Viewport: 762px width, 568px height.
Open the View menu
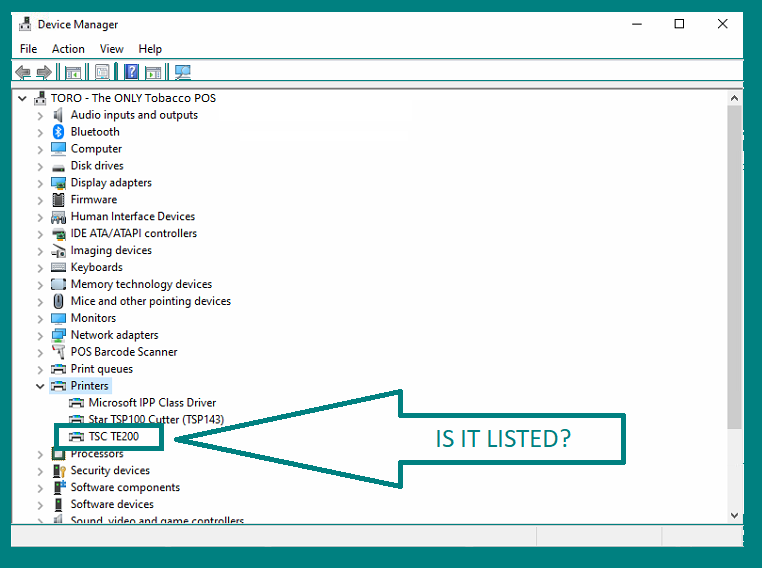(x=111, y=49)
